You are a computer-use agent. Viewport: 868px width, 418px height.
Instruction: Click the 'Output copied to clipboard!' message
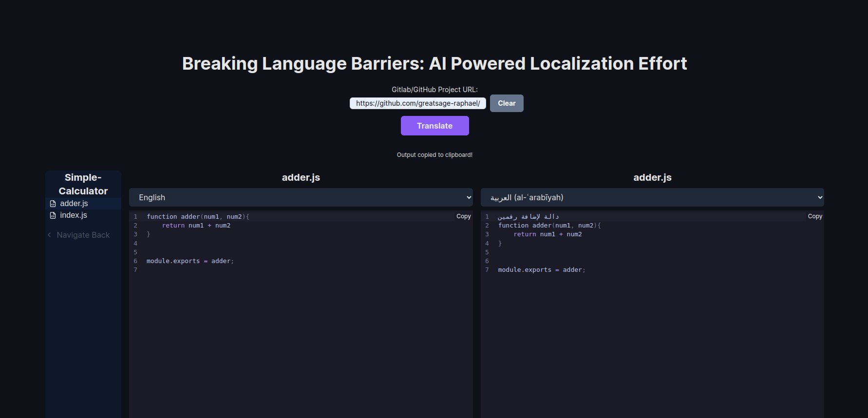pyautogui.click(x=434, y=155)
